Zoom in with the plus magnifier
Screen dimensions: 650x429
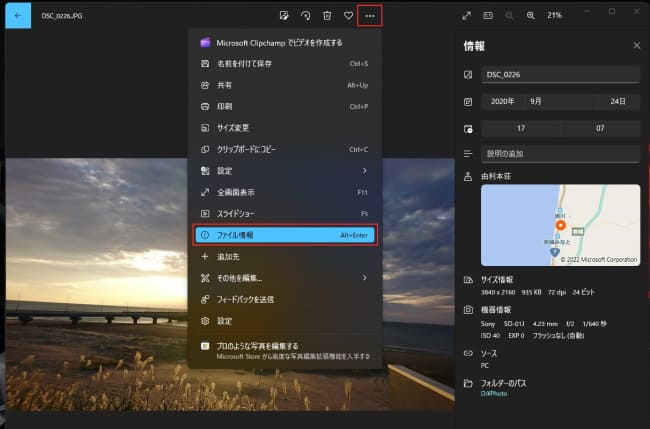click(x=530, y=16)
